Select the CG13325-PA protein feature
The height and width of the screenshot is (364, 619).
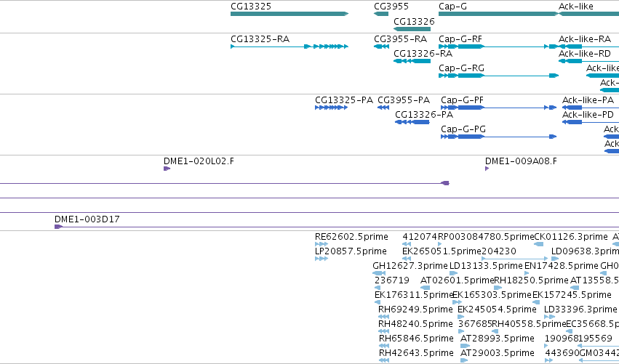click(x=331, y=108)
